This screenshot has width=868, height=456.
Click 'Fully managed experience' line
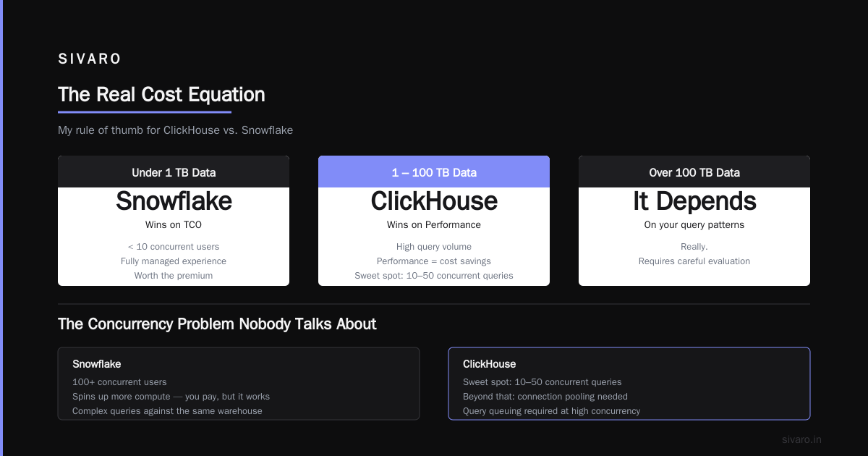click(174, 261)
